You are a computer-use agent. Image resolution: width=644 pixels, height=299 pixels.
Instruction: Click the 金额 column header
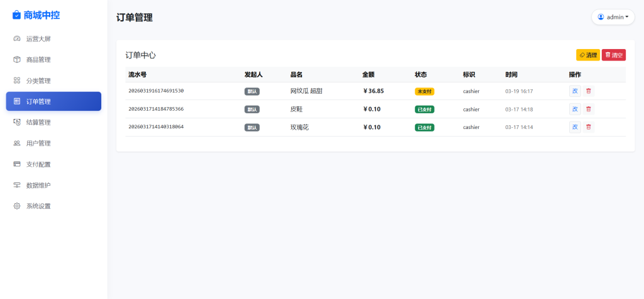[x=369, y=74]
